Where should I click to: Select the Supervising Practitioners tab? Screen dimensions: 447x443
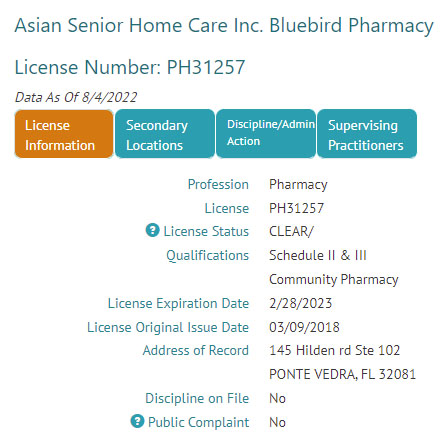pos(367,134)
